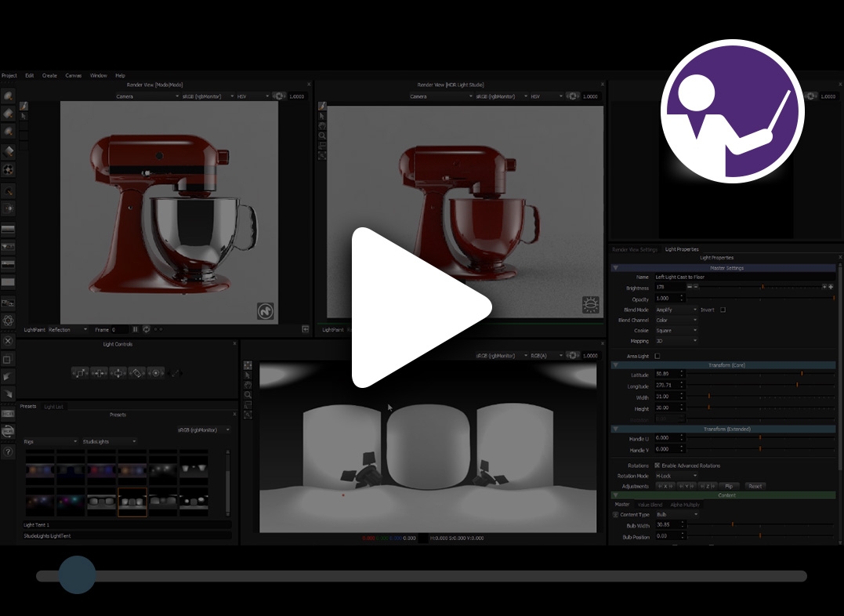Click the light Name input field
Image resolution: width=844 pixels, height=616 pixels.
(744, 277)
